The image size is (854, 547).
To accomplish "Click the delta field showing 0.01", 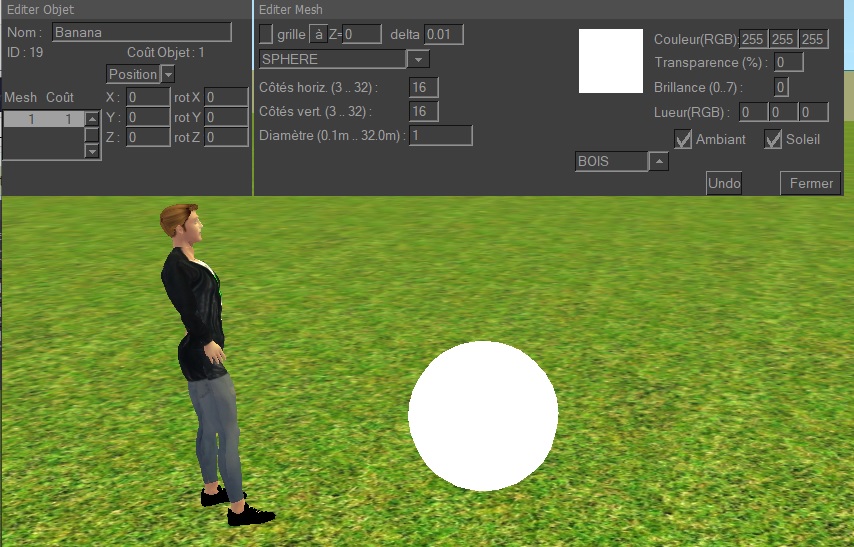I will (x=443, y=34).
